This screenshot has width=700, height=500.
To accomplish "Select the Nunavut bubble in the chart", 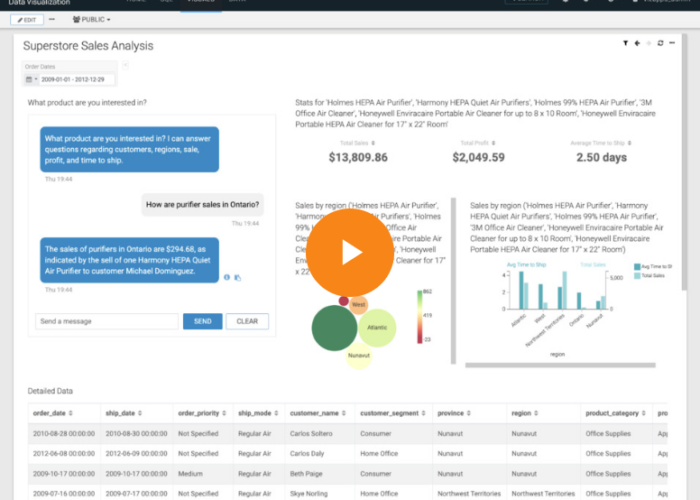I will click(x=359, y=356).
